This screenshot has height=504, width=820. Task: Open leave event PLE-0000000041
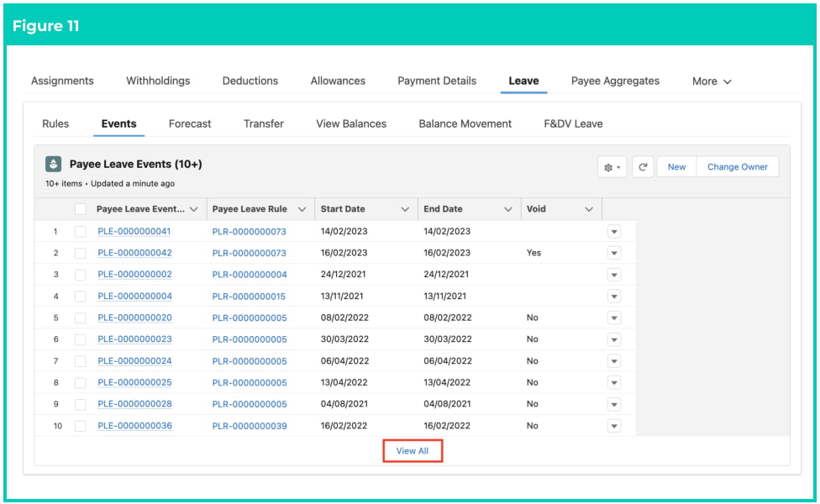134,232
